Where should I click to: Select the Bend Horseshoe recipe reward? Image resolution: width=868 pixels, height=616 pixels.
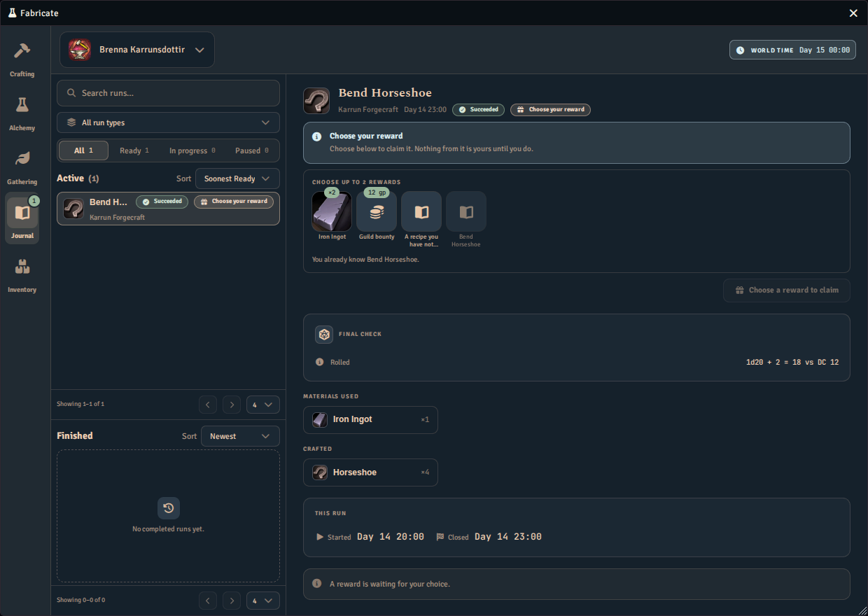[466, 212]
